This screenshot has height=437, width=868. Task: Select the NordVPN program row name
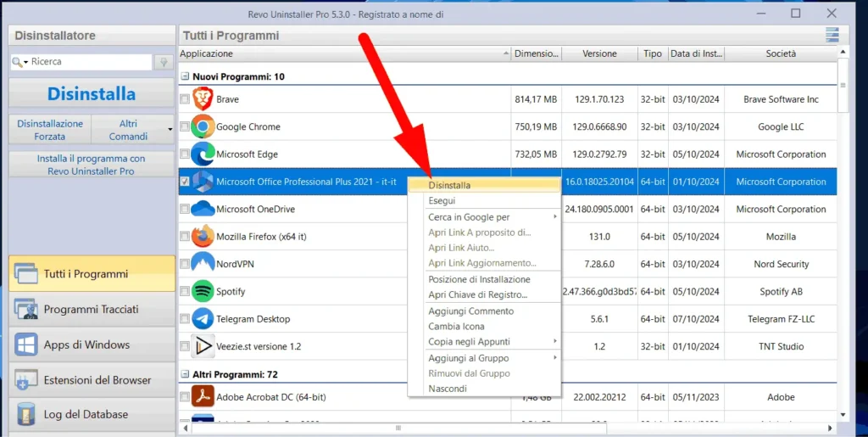tap(235, 264)
